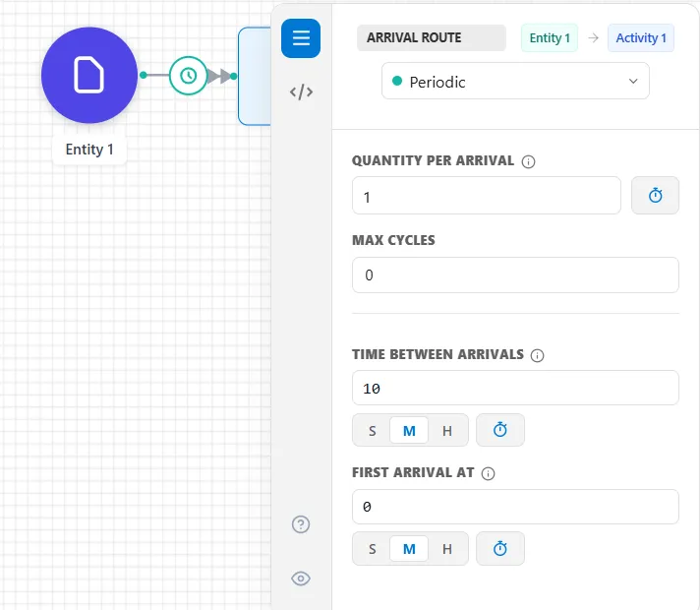Screen dimensions: 700x610
Task: Expand the Periodic arrival type dropdown
Action: coord(515,81)
